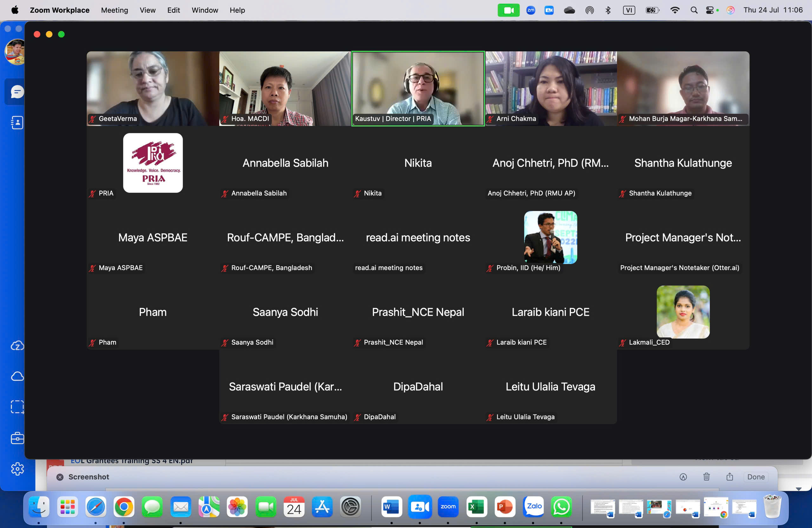Open the View menu
Screen dimensions: 812x528
tap(147, 10)
